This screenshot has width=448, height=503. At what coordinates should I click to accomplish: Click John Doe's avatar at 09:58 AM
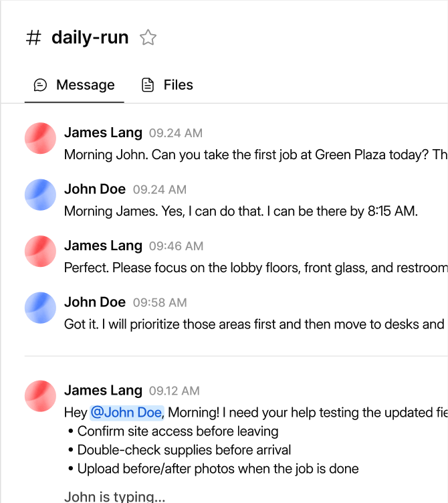click(40, 308)
